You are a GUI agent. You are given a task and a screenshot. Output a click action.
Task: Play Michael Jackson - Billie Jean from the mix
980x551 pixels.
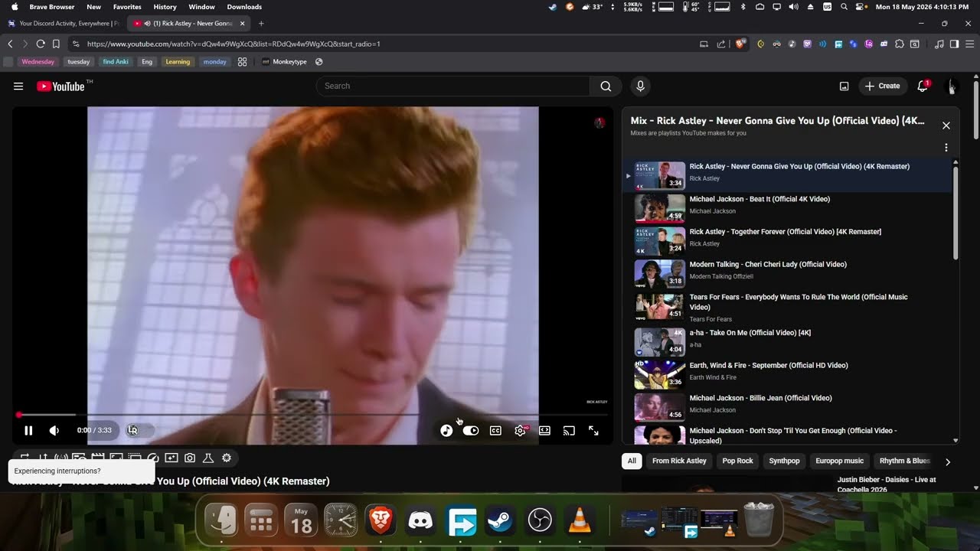[789, 407]
